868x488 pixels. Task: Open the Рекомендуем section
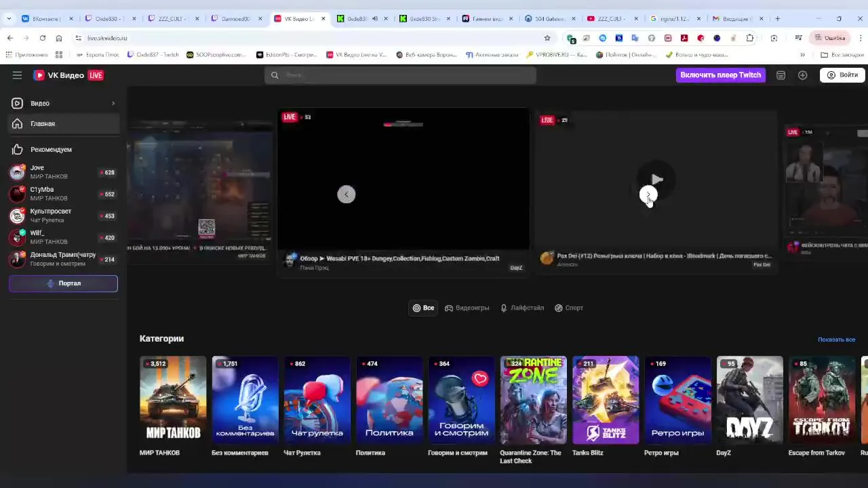pos(63,149)
